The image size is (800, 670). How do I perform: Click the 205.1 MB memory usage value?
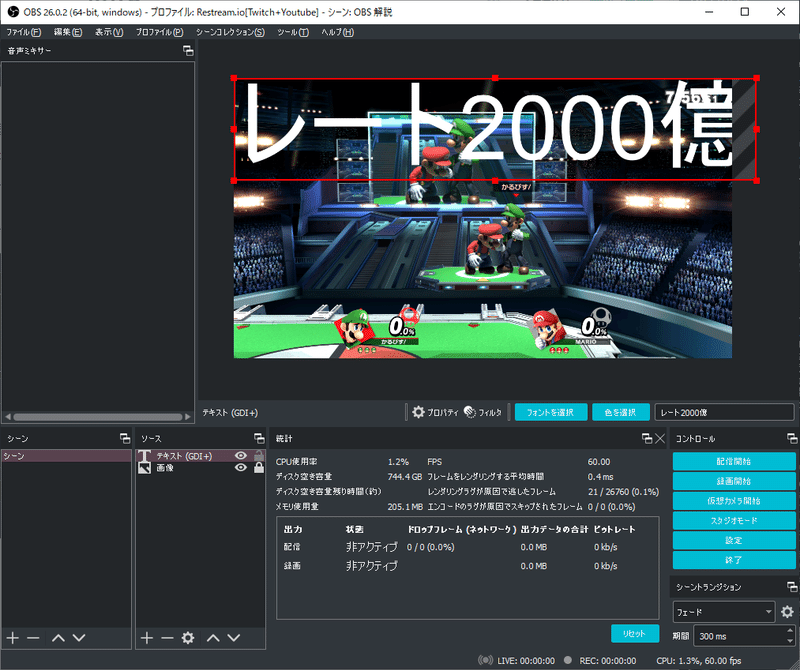click(405, 507)
